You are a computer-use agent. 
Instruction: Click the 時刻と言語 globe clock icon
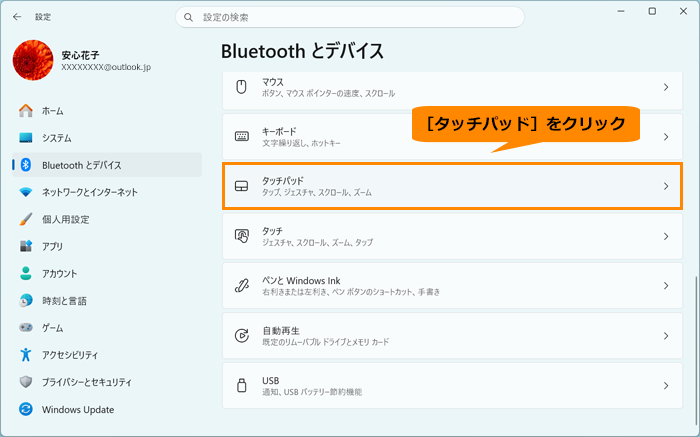26,301
